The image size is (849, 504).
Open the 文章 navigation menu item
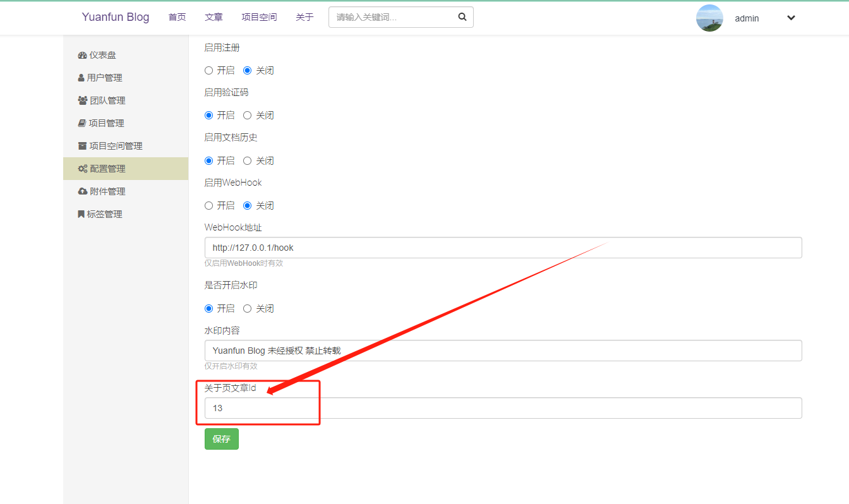pos(214,17)
